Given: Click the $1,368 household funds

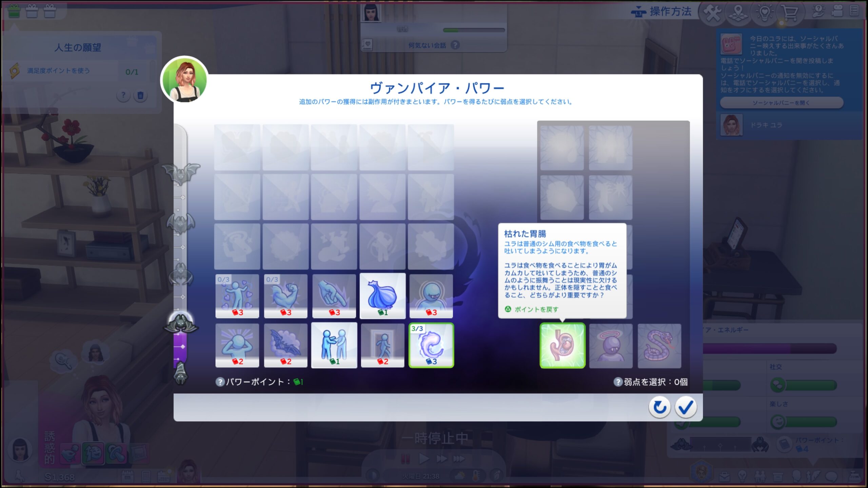Looking at the screenshot, I should pos(60,477).
